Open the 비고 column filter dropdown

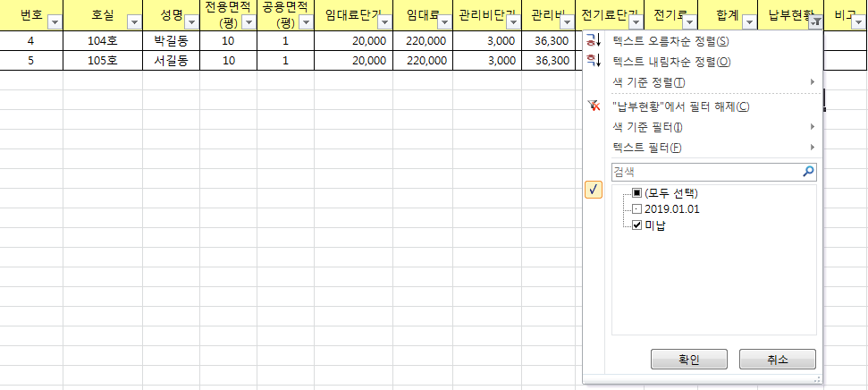click(858, 22)
